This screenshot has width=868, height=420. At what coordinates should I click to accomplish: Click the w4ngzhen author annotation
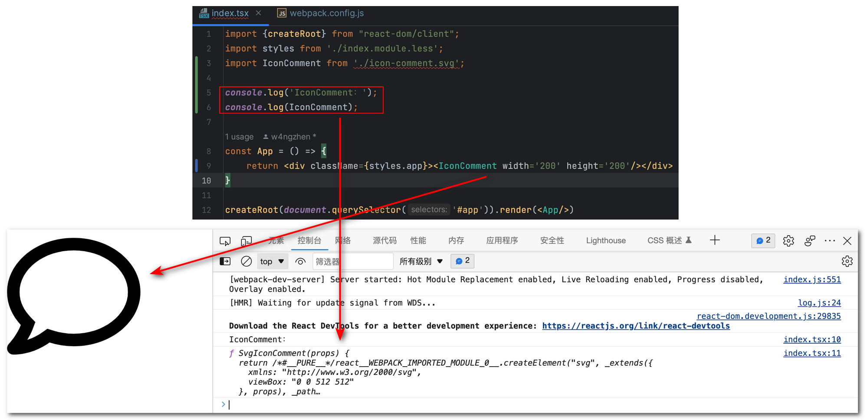[289, 137]
